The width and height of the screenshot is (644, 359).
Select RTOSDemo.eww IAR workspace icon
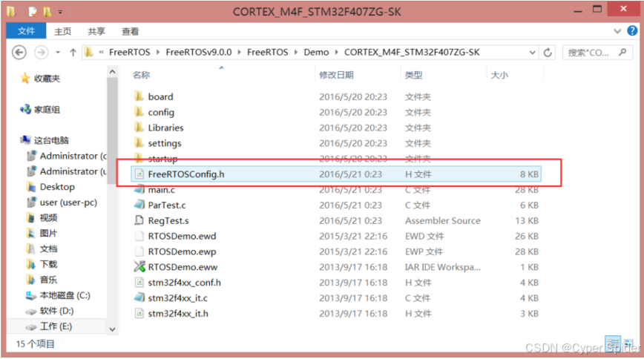click(139, 267)
